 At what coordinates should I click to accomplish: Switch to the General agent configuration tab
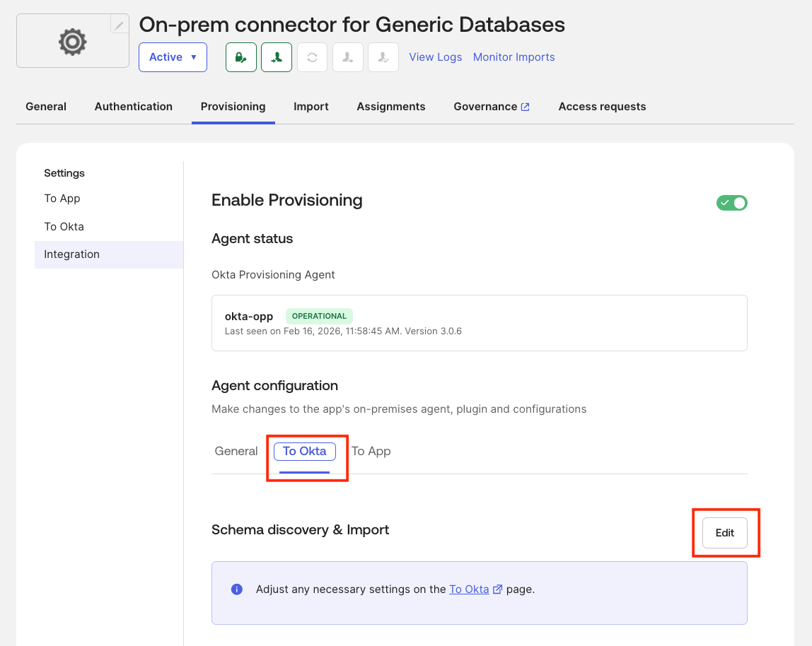pyautogui.click(x=236, y=451)
